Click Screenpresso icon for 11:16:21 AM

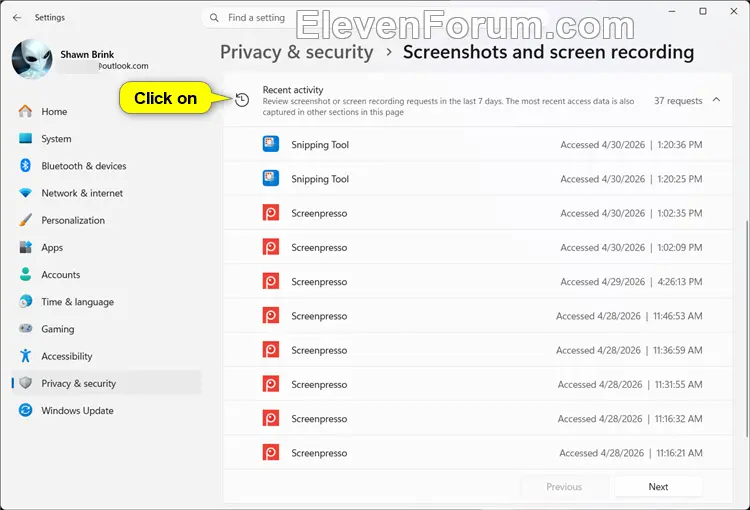(271, 453)
